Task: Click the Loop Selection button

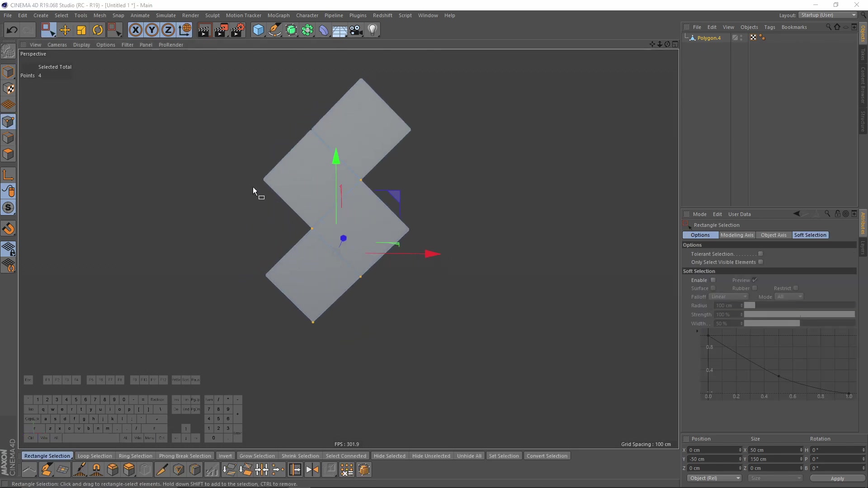Action: coord(94,456)
